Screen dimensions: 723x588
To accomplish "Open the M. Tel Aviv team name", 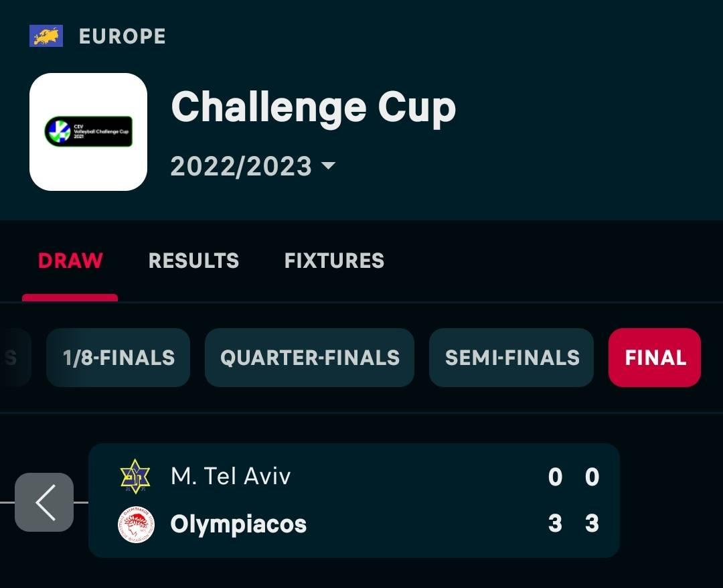I will 231,477.
